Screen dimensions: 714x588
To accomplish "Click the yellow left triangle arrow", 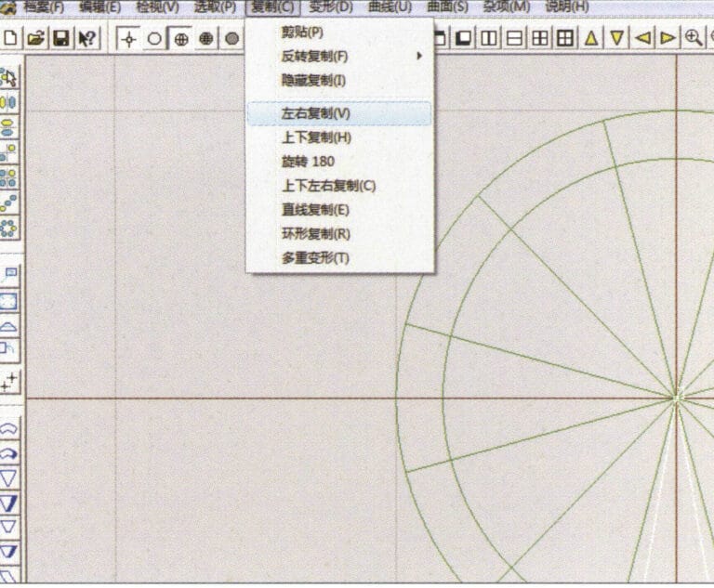I will 642,38.
